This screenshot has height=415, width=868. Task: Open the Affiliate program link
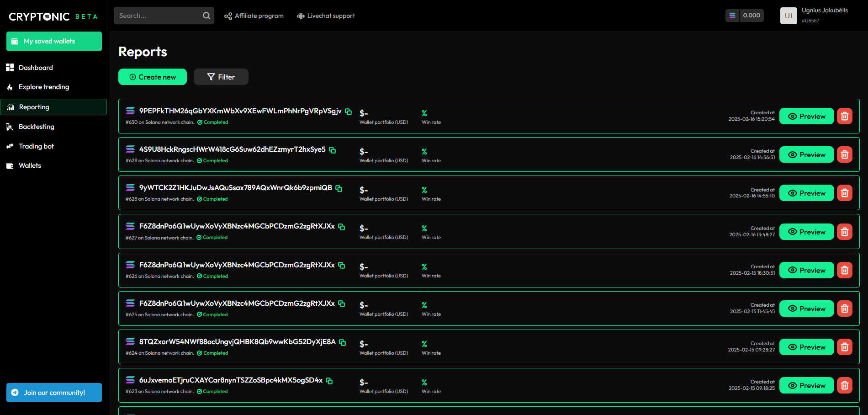pyautogui.click(x=254, y=16)
